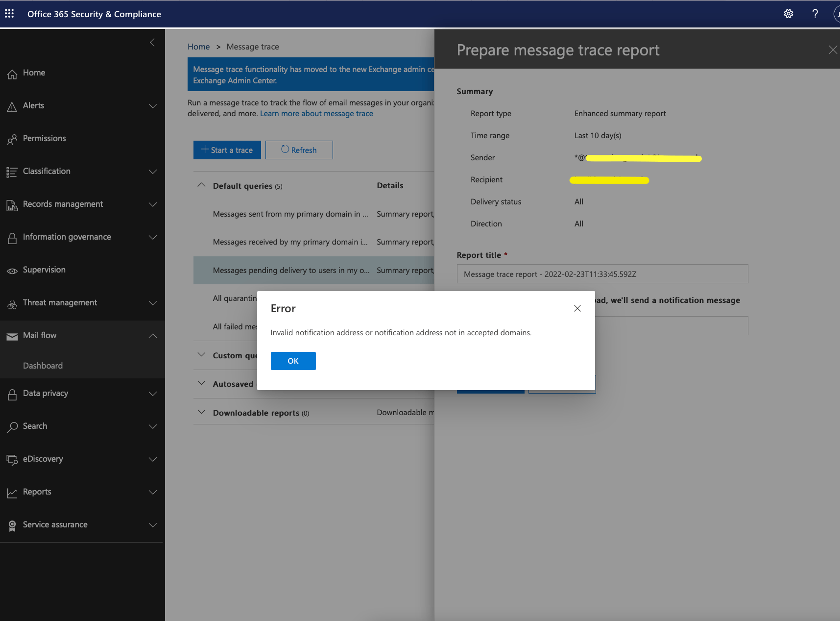Expand the Records management chevron
Screen dimensions: 840x621
coord(153,204)
